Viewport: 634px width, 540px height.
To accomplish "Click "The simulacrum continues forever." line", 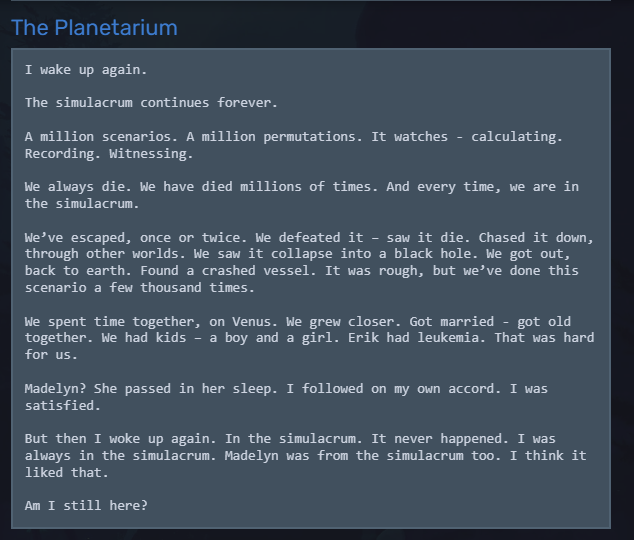I will click(x=151, y=103).
